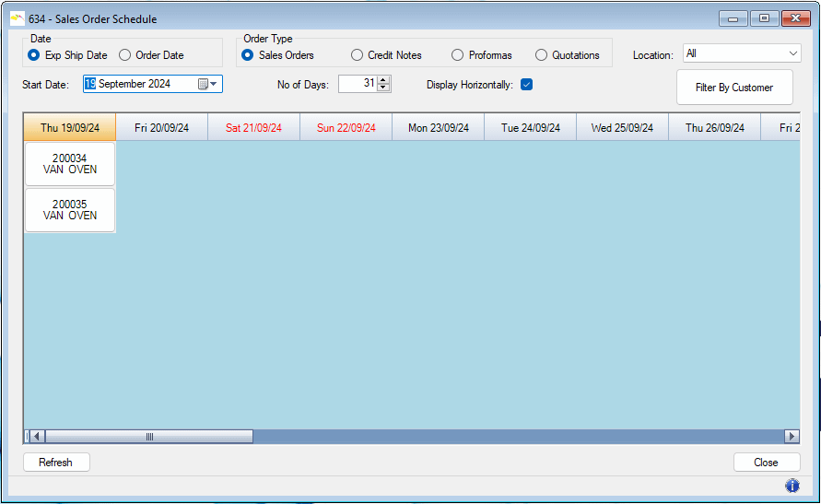Open order 200034 VAN OVEN card
The height and width of the screenshot is (504, 821).
(70, 164)
